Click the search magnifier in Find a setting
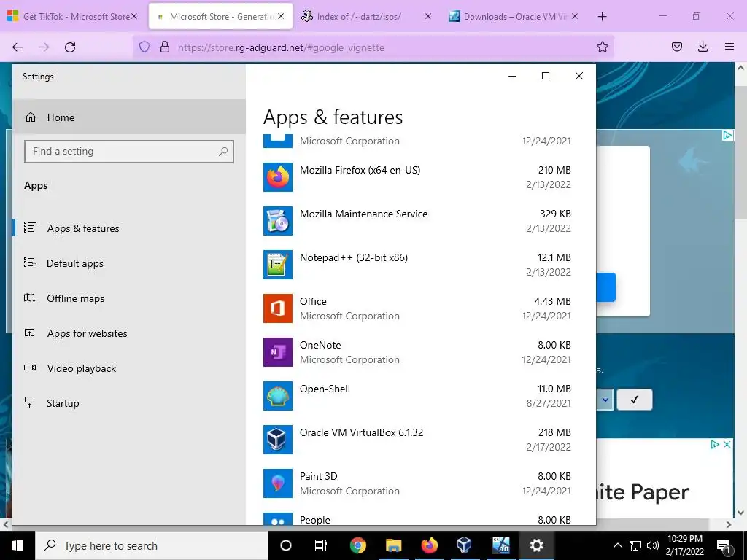The height and width of the screenshot is (560, 747). click(223, 152)
